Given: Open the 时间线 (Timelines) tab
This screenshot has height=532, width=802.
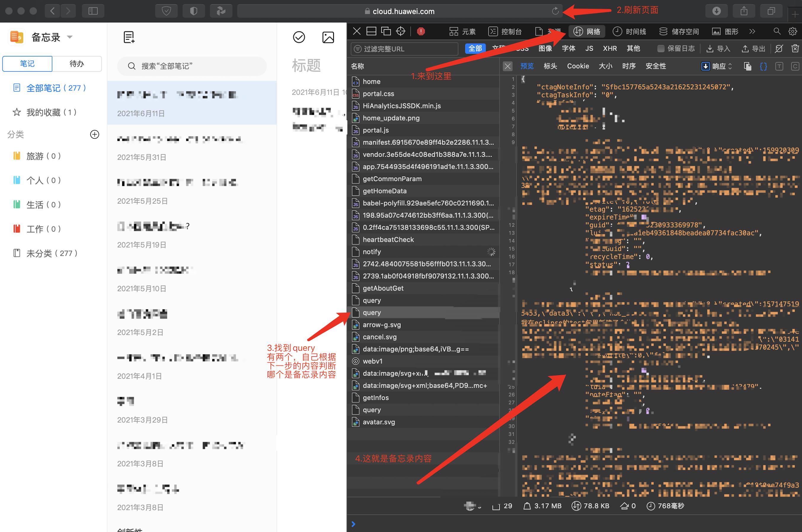Looking at the screenshot, I should [630, 32].
